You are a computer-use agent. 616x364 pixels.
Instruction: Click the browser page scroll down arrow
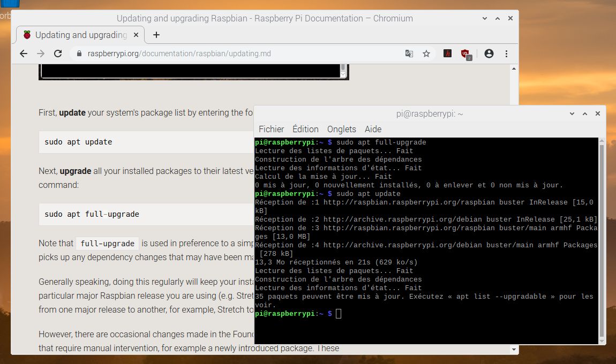coord(514,349)
